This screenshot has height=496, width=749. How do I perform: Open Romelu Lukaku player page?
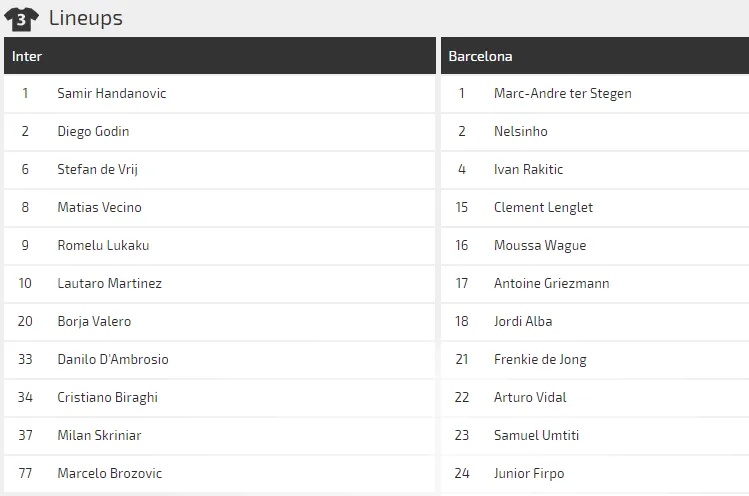[103, 245]
